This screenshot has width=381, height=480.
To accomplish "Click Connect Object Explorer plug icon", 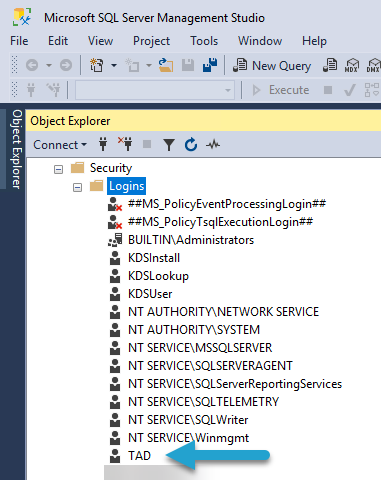I will [103, 144].
